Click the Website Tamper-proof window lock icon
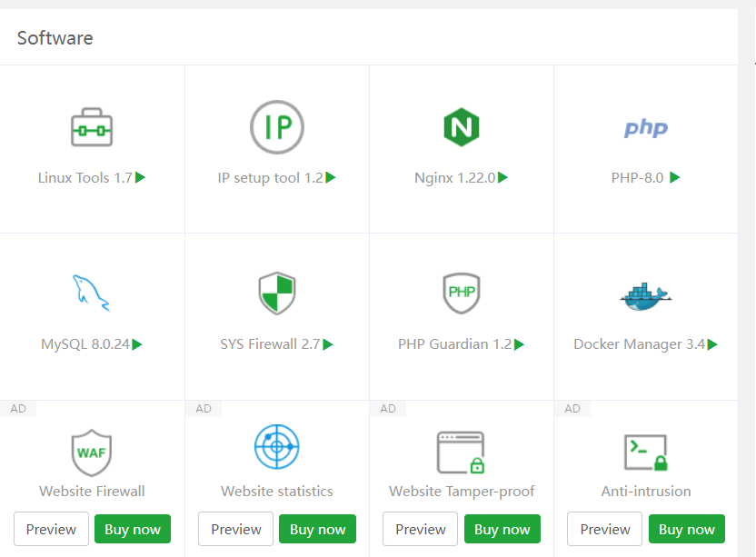This screenshot has width=756, height=557. (461, 453)
